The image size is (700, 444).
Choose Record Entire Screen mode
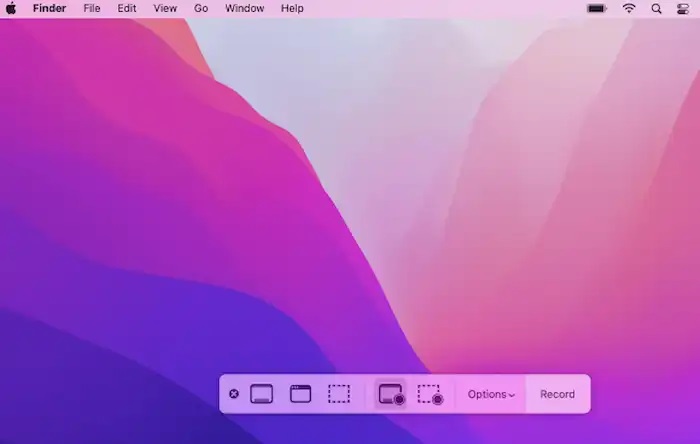[x=391, y=394]
